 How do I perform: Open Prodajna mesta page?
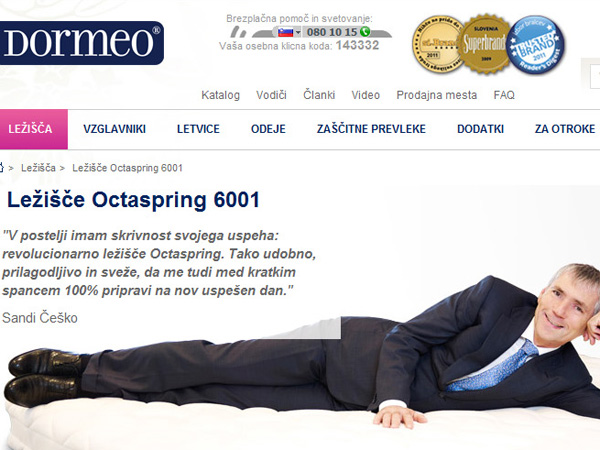coord(437,95)
